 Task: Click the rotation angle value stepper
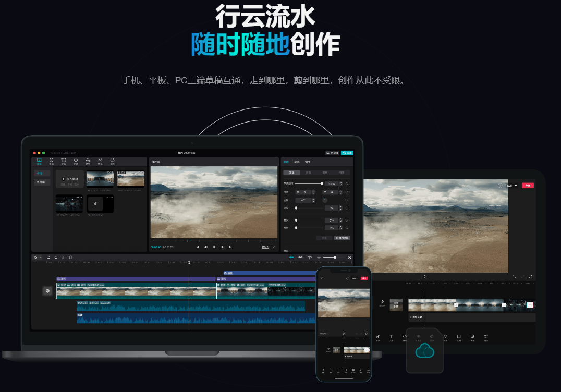pyautogui.click(x=313, y=200)
